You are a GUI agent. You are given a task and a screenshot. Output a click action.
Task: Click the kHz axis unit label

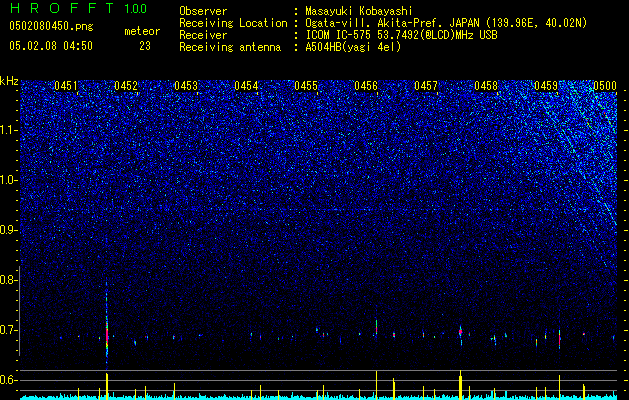click(9, 81)
